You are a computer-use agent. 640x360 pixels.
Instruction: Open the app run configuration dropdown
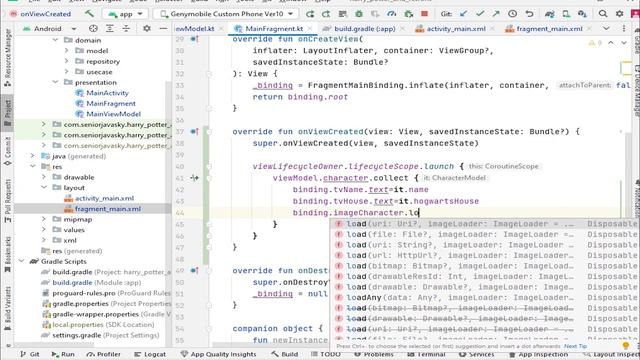[126, 14]
